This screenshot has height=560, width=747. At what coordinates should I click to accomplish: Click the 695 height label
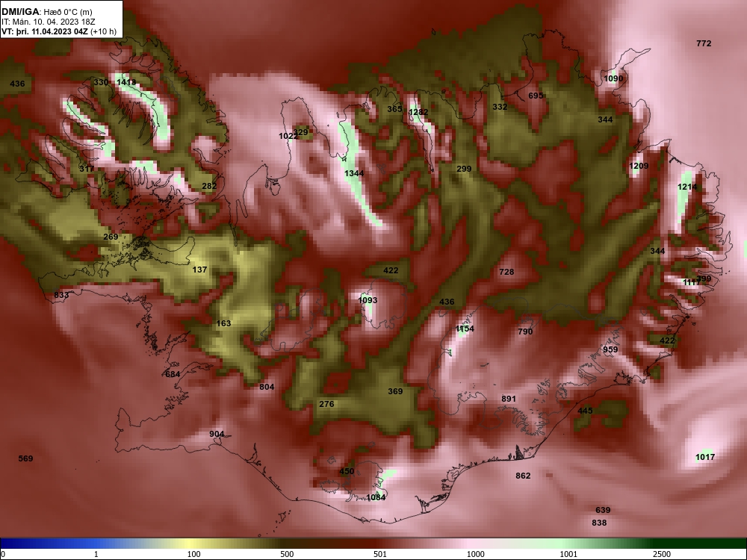pyautogui.click(x=536, y=96)
